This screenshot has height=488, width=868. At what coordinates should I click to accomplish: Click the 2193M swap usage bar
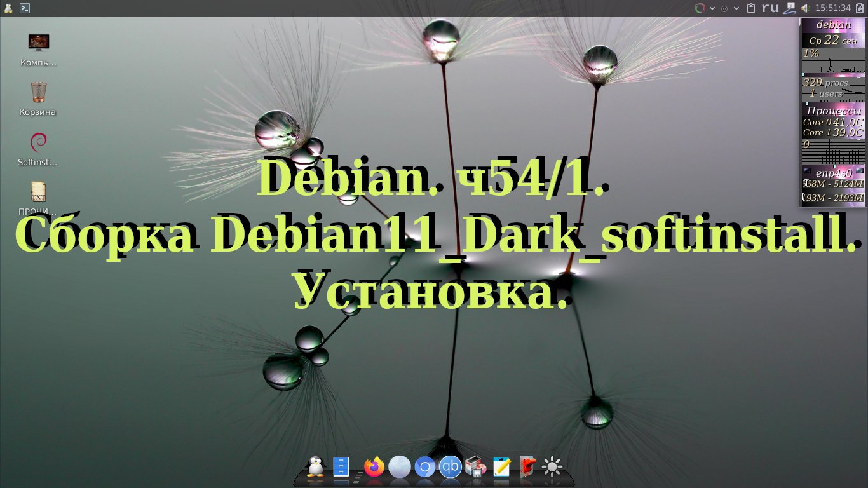833,198
